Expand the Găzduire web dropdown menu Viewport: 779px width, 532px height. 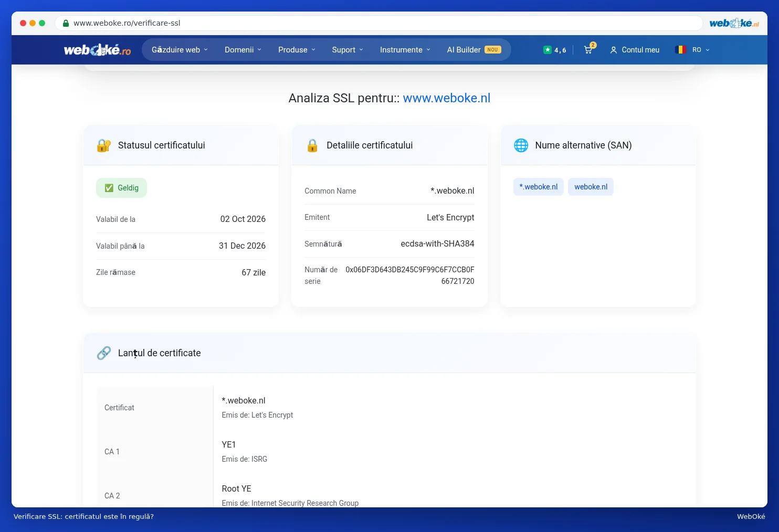[x=180, y=50]
